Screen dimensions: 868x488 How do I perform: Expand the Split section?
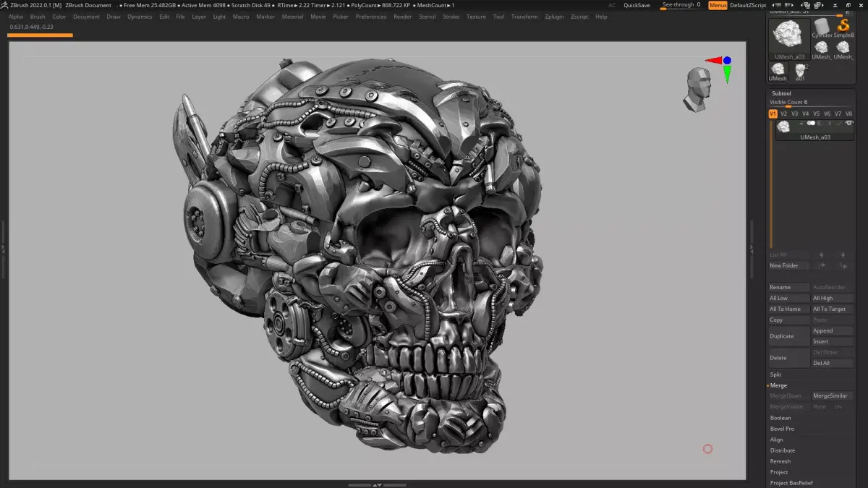(775, 374)
